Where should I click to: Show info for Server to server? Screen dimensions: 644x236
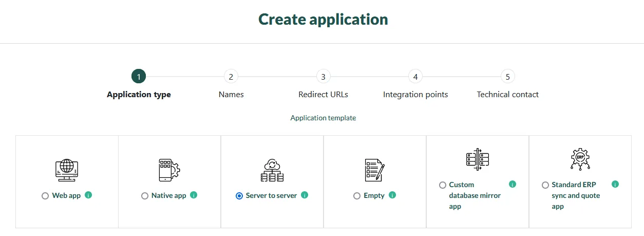[x=305, y=195]
